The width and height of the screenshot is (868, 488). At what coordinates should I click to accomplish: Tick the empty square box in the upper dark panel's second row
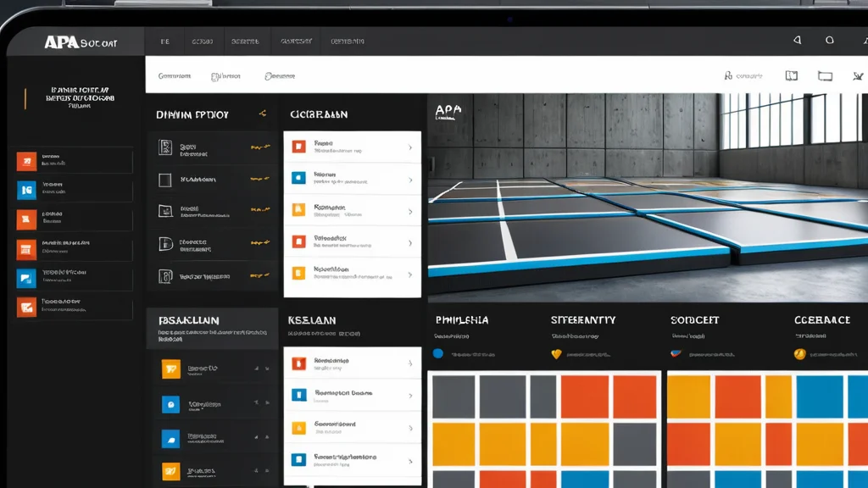165,180
